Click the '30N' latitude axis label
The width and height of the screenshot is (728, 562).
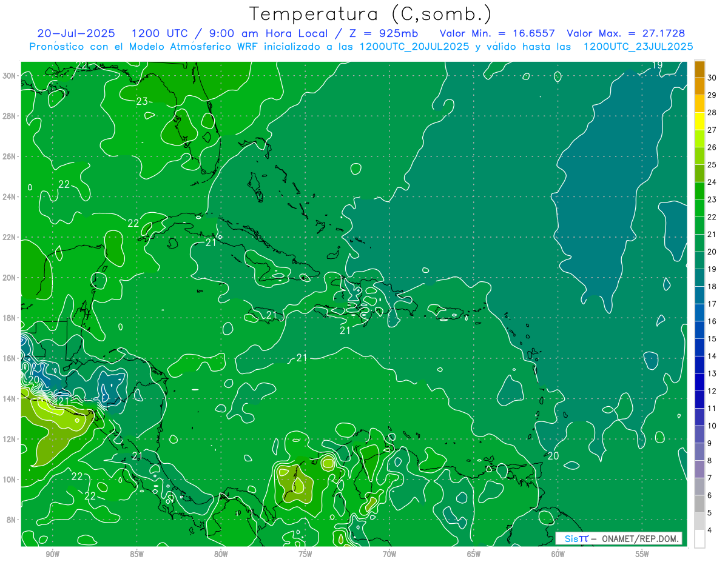(x=10, y=76)
